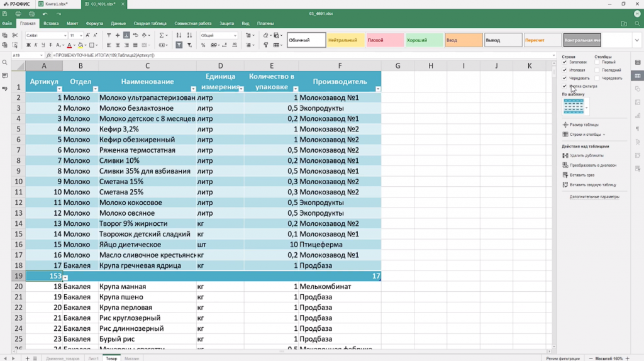Click zoom in plus in status bar

(627, 358)
